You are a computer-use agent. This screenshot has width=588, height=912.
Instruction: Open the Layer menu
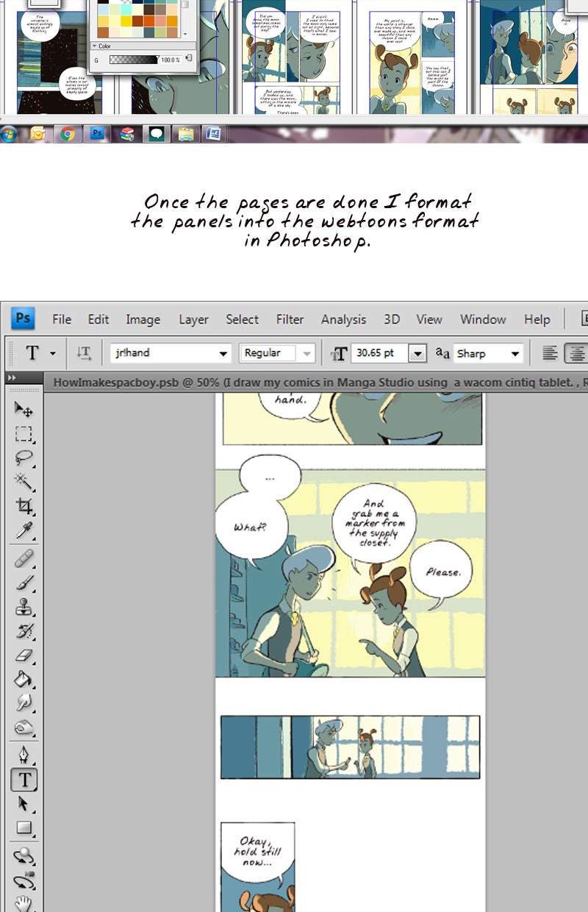click(193, 319)
